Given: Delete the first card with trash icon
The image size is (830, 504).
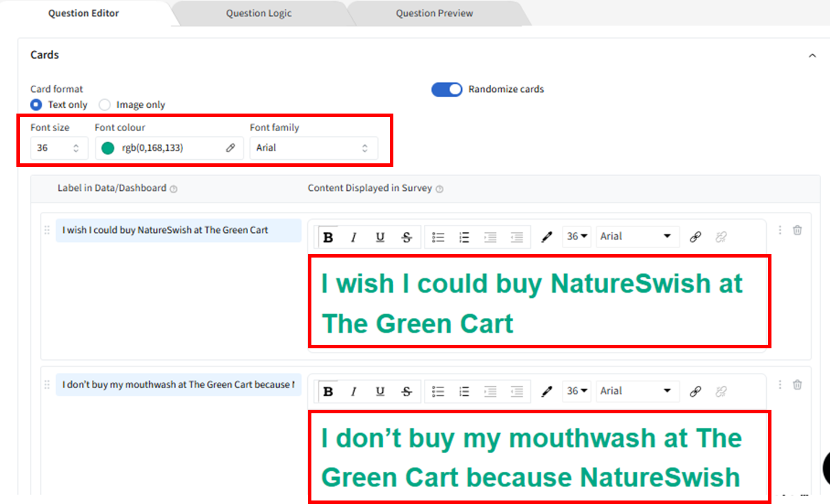Looking at the screenshot, I should 797,230.
